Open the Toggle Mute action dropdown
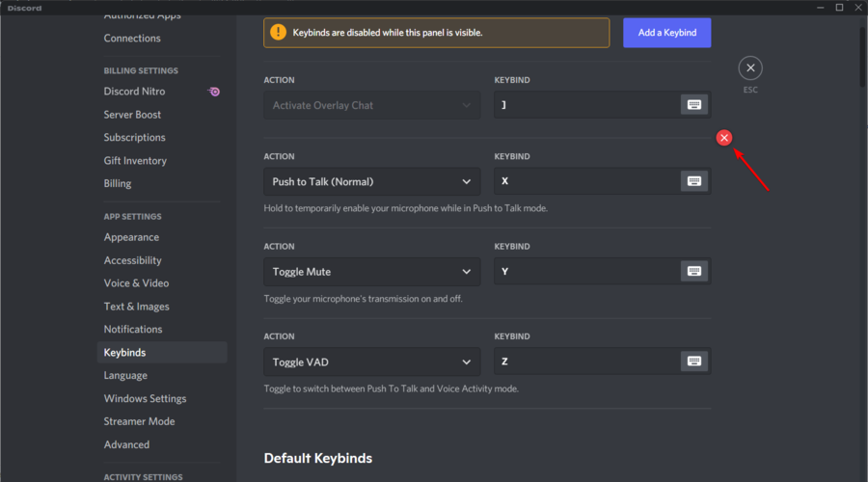Screen dimensions: 868x482 click(x=371, y=272)
